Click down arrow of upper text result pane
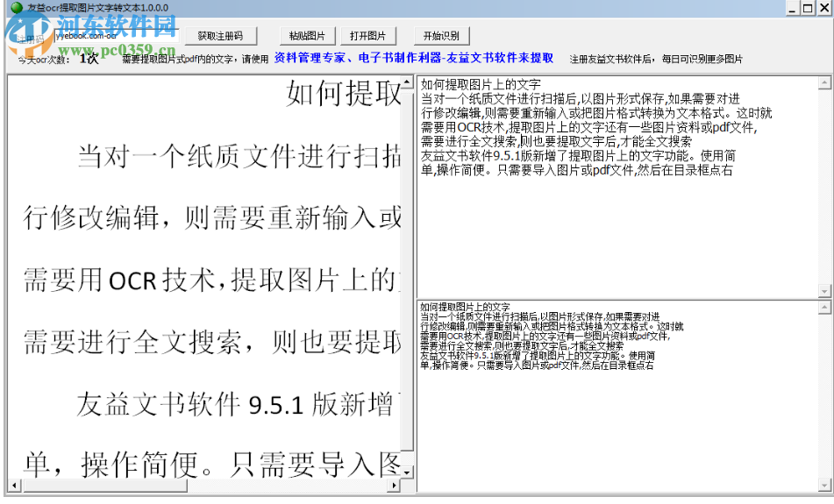The width and height of the screenshot is (834, 504). (x=824, y=291)
